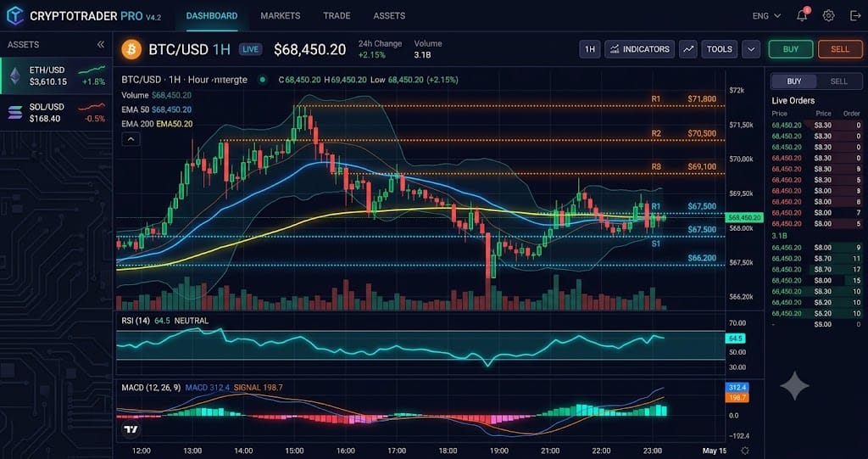The width and height of the screenshot is (868, 459).
Task: Click the Ethereum icon in assets list
Action: pyautogui.click(x=14, y=76)
